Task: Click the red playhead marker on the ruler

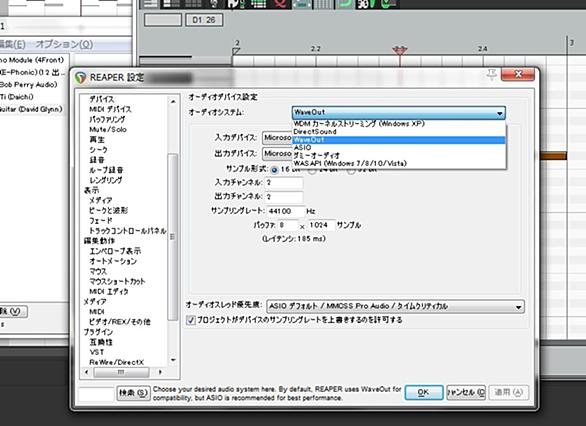Action: tap(400, 50)
